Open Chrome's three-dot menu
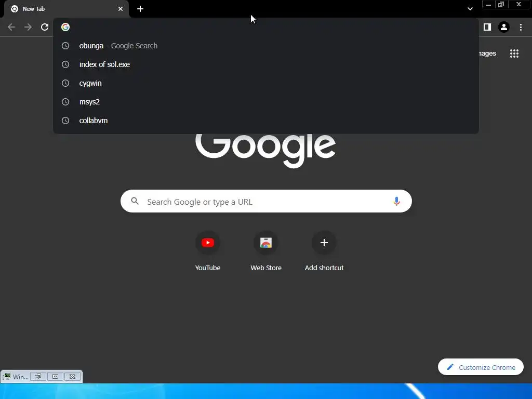532x399 pixels. pyautogui.click(x=521, y=27)
